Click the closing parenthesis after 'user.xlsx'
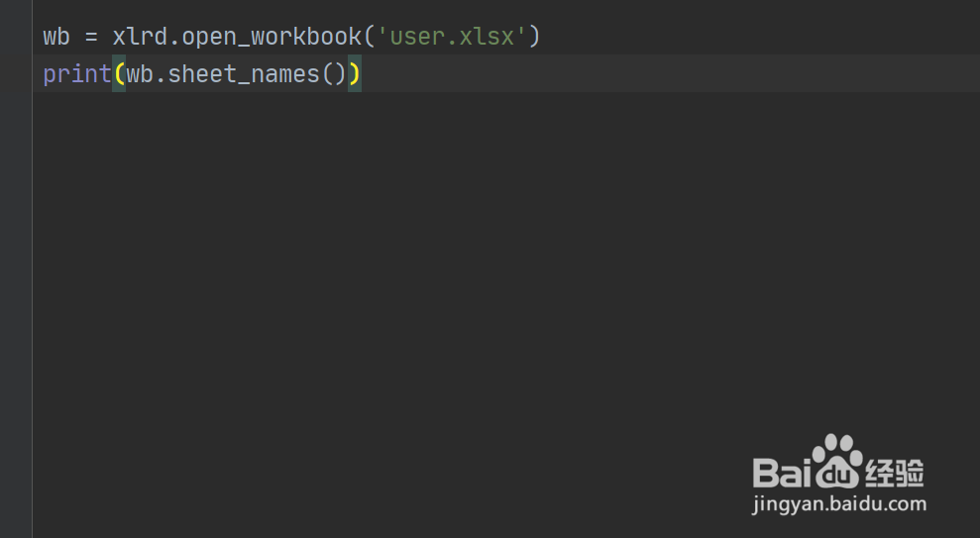 (534, 37)
